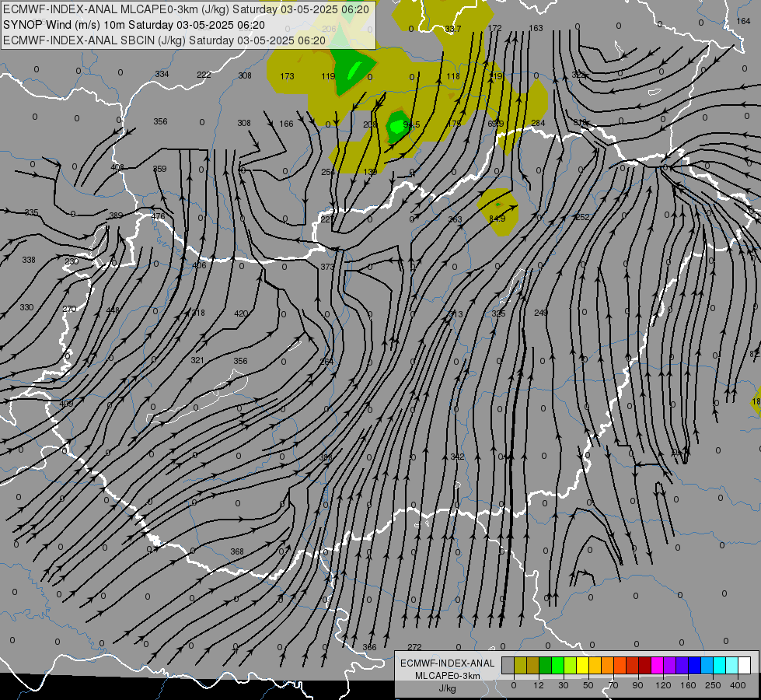Pick the dark blue legend swatch
The height and width of the screenshot is (700, 761).
coord(694,665)
